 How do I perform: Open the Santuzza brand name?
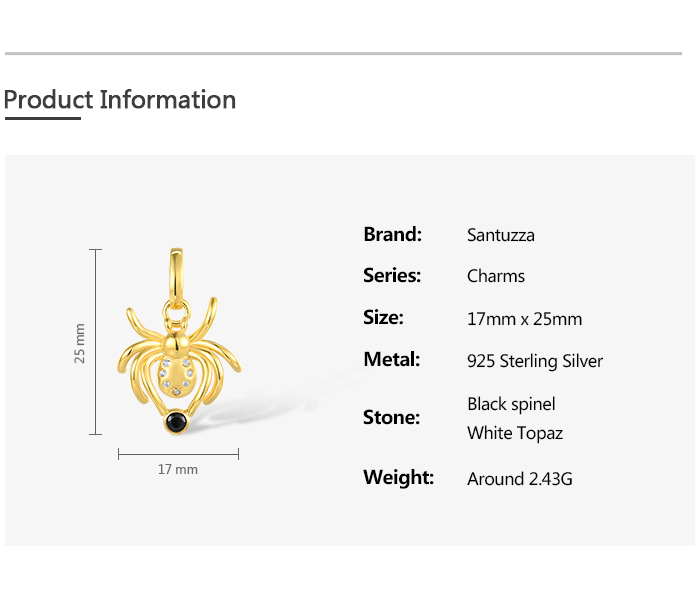tap(501, 236)
